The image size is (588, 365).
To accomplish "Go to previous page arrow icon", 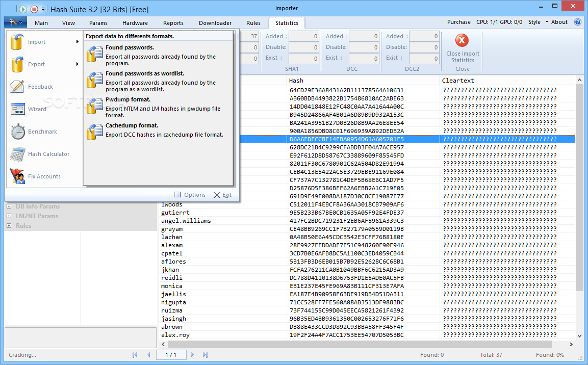I will click(x=148, y=354).
